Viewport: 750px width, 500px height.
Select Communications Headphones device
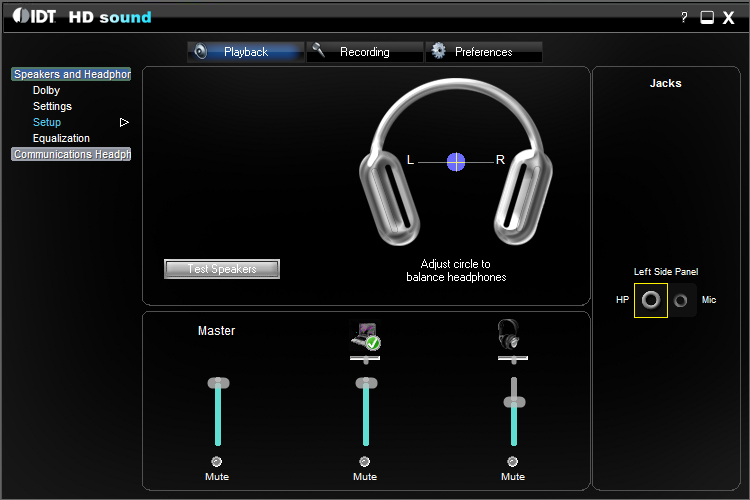71,154
